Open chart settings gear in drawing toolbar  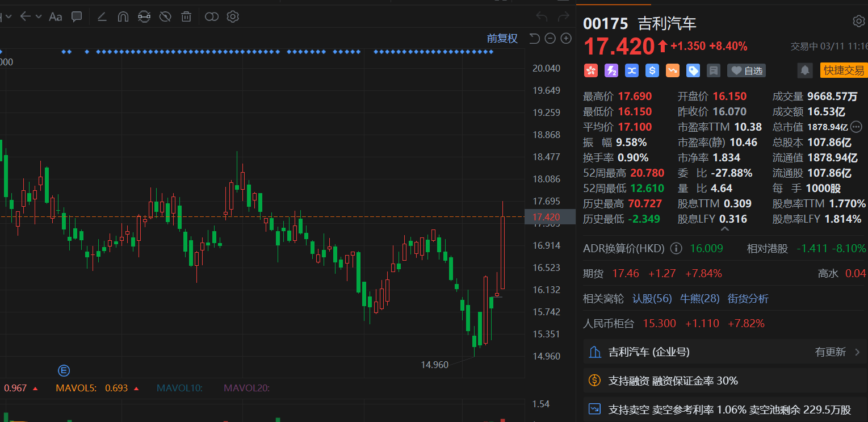click(x=233, y=16)
